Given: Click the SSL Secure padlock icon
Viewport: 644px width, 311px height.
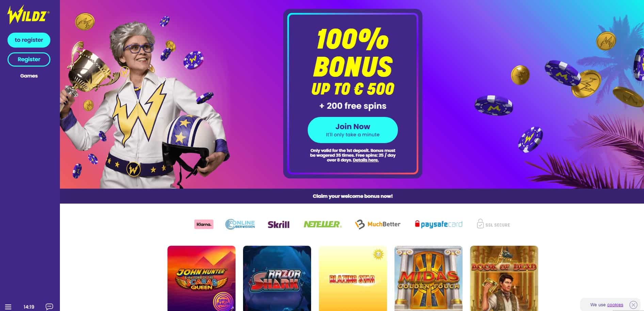Looking at the screenshot, I should [x=480, y=224].
